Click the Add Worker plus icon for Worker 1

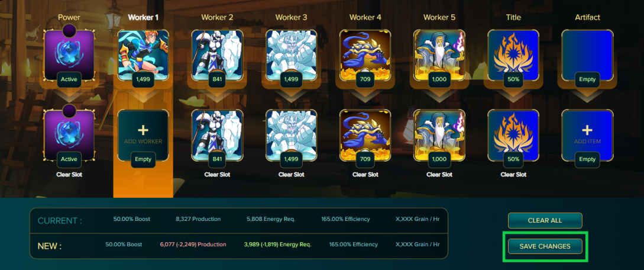click(143, 130)
